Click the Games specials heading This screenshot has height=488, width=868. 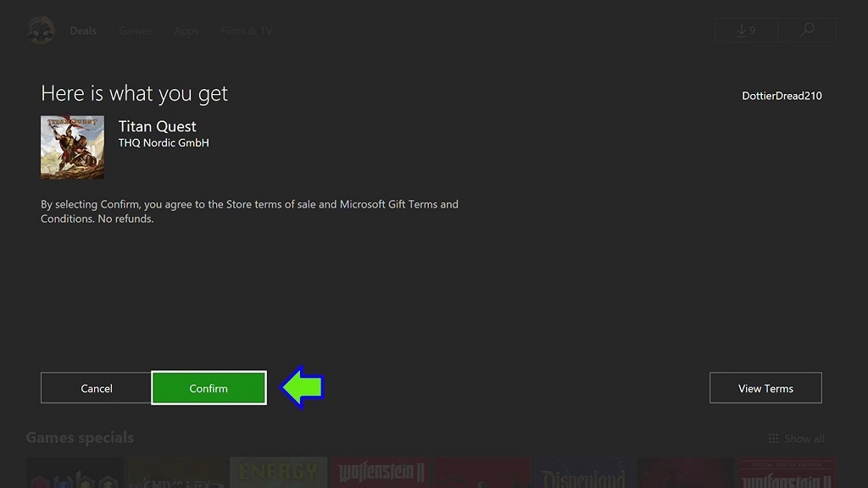(80, 438)
